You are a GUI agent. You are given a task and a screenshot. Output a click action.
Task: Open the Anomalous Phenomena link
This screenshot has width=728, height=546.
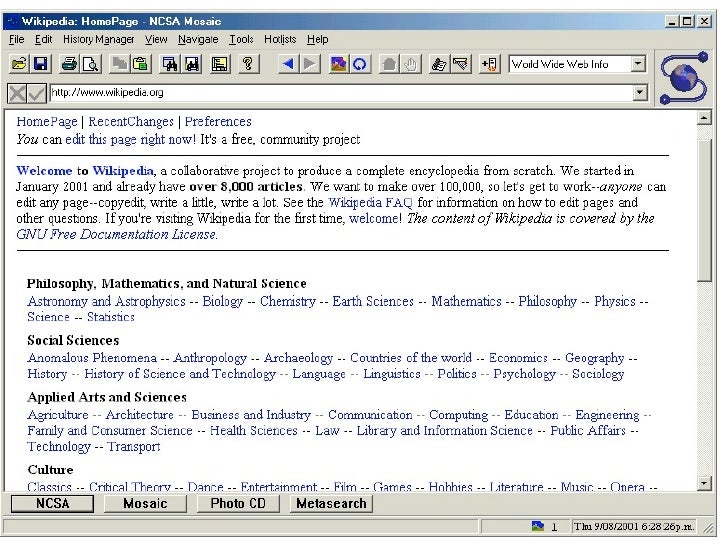pyautogui.click(x=92, y=358)
